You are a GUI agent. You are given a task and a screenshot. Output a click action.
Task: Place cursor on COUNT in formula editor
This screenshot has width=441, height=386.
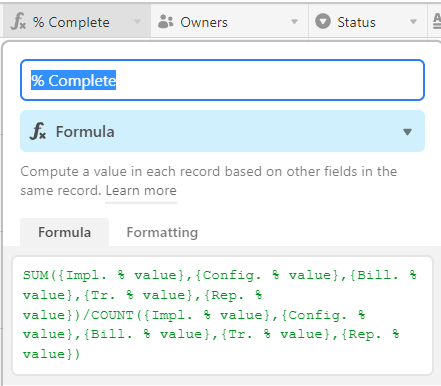pyautogui.click(x=112, y=315)
